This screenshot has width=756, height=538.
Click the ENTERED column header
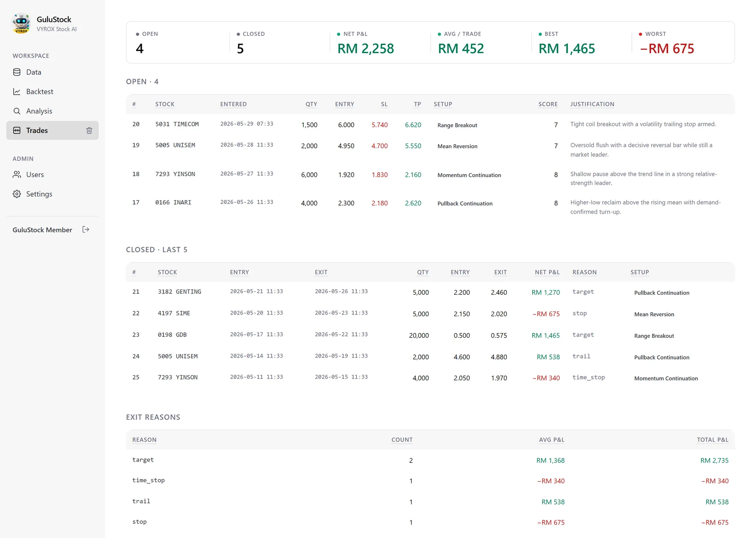pyautogui.click(x=233, y=104)
